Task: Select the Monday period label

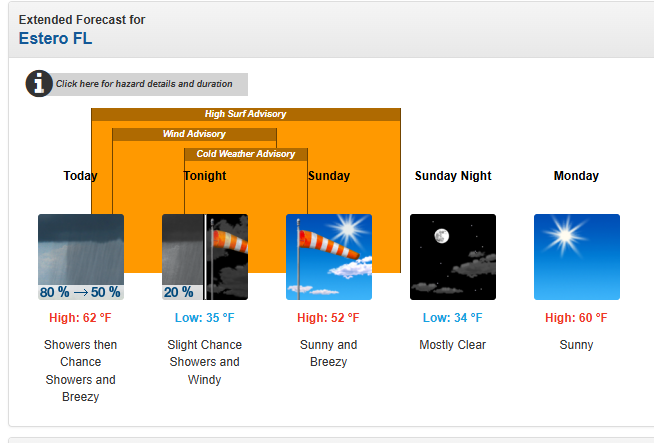Action: (x=576, y=176)
